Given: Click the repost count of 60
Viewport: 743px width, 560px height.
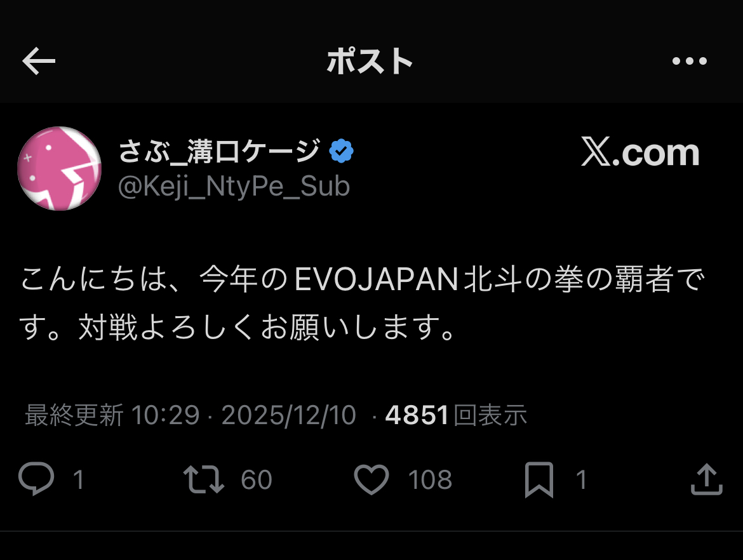Looking at the screenshot, I should [257, 480].
